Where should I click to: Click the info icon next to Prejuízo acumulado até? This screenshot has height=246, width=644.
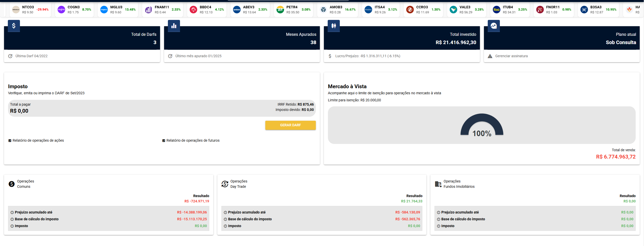point(12,212)
